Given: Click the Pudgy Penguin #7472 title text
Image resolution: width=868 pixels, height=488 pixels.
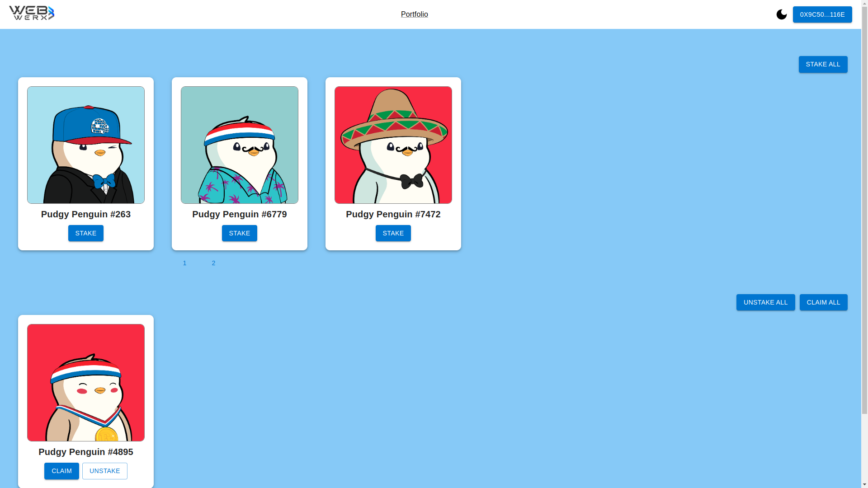Looking at the screenshot, I should [393, 214].
